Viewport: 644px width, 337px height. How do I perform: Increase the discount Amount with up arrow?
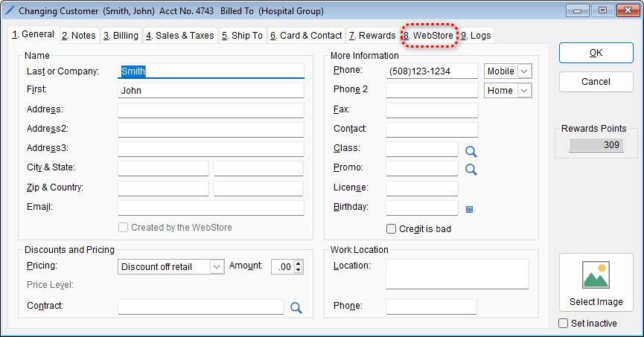coord(299,263)
